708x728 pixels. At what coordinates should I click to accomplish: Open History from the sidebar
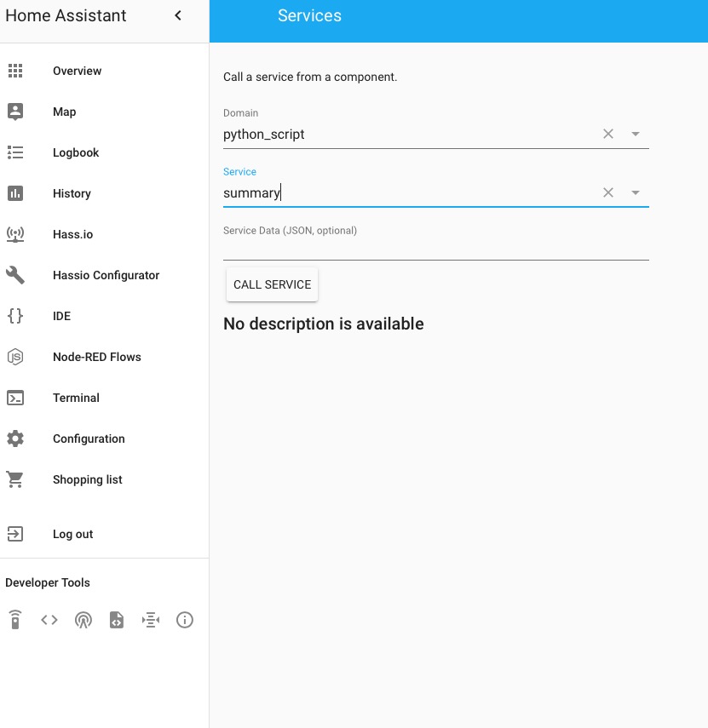tap(105, 193)
